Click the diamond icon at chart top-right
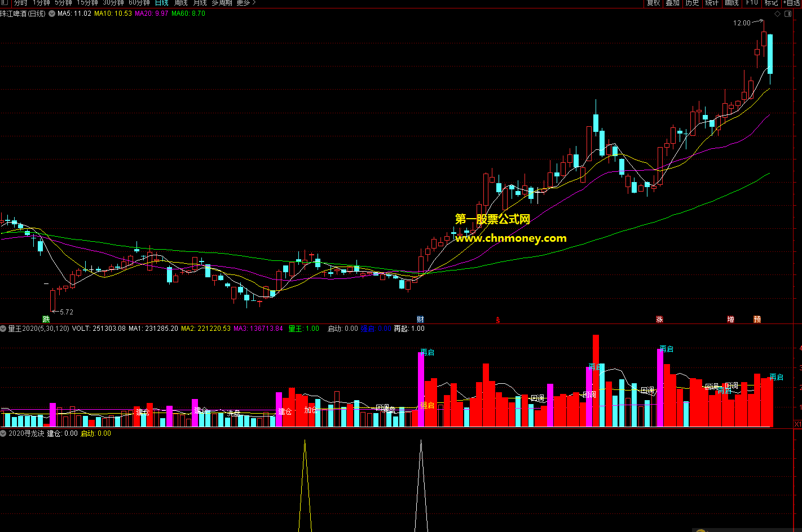 pos(777,14)
